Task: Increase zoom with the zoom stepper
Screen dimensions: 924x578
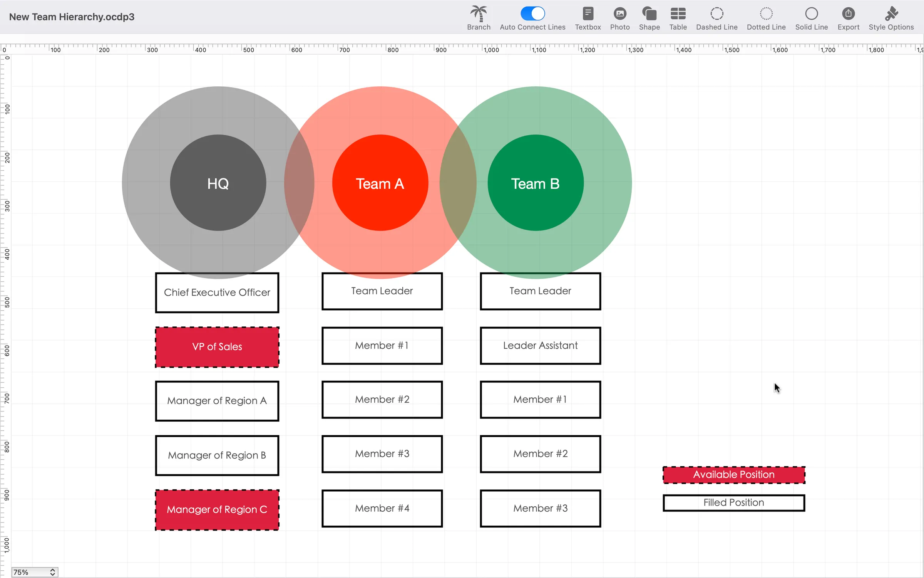Action: (53, 570)
